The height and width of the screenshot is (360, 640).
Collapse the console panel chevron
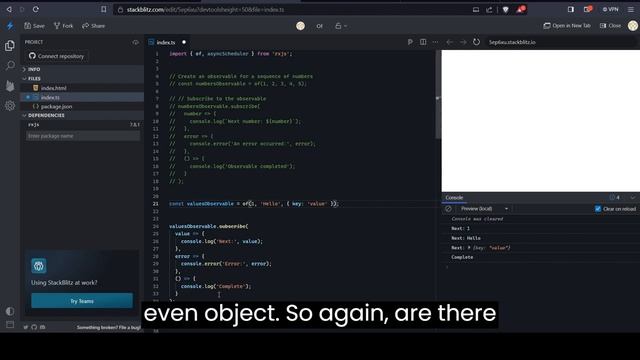633,198
